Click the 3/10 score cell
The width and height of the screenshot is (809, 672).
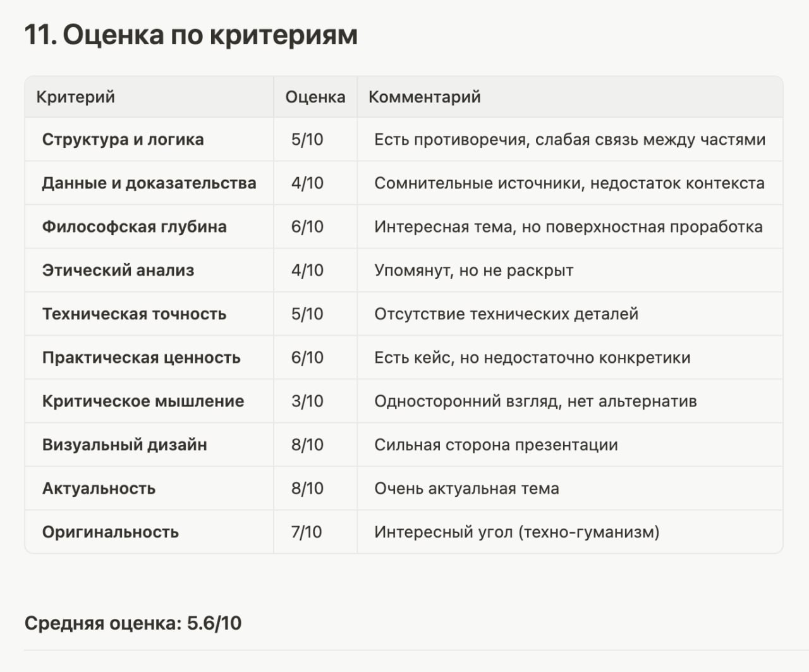point(307,401)
